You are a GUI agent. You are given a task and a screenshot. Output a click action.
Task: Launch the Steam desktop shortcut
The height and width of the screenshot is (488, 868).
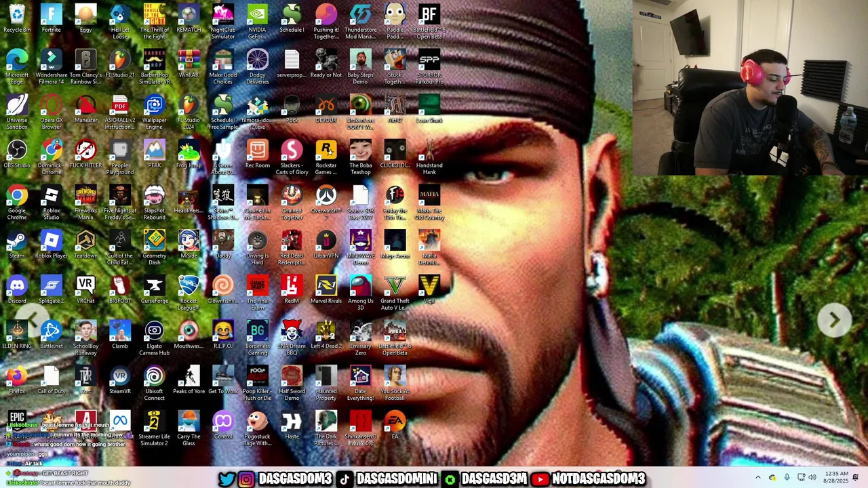(x=17, y=244)
